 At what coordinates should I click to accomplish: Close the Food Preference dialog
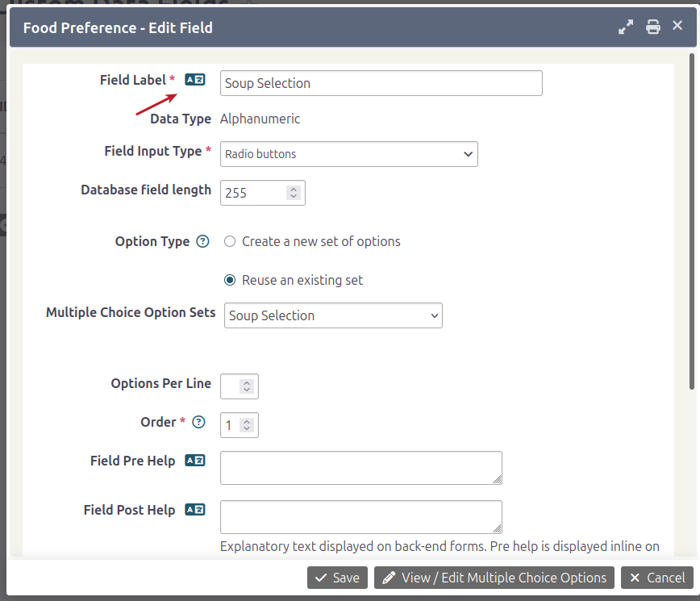[677, 27]
